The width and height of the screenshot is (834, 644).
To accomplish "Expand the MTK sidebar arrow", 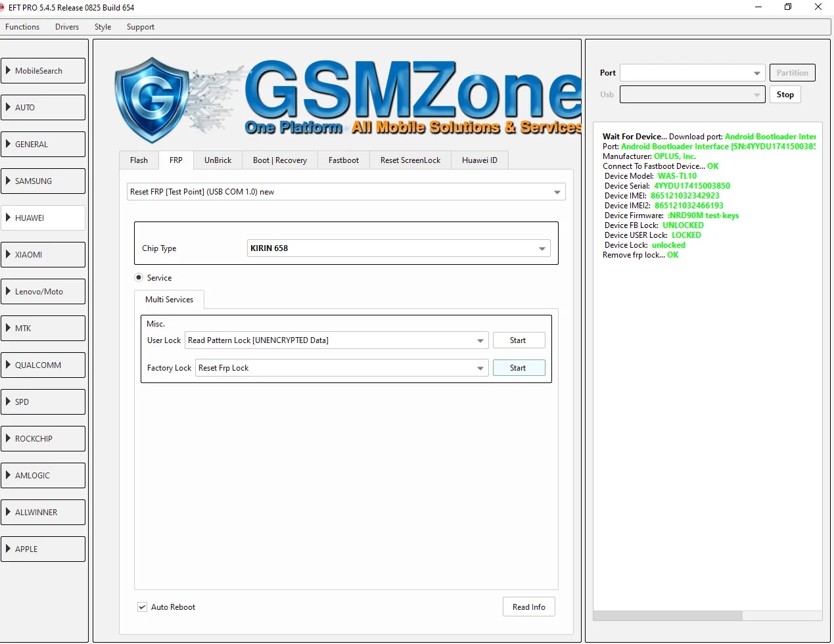I will click(9, 328).
